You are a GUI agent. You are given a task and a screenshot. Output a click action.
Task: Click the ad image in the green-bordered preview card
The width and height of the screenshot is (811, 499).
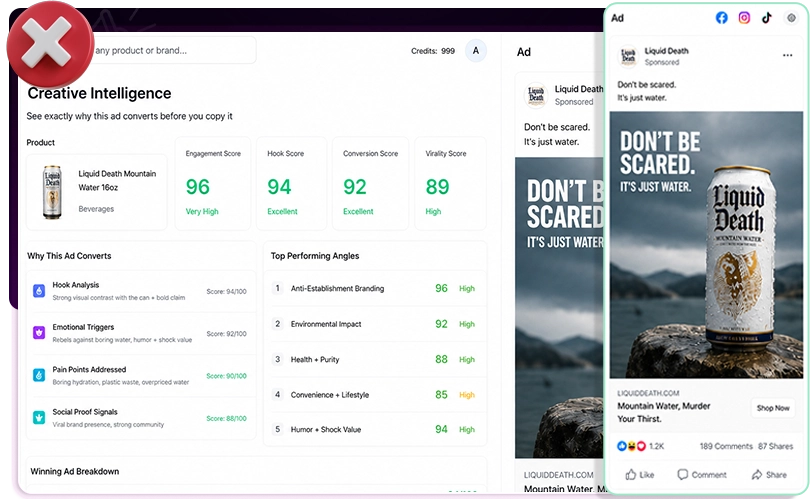click(707, 245)
